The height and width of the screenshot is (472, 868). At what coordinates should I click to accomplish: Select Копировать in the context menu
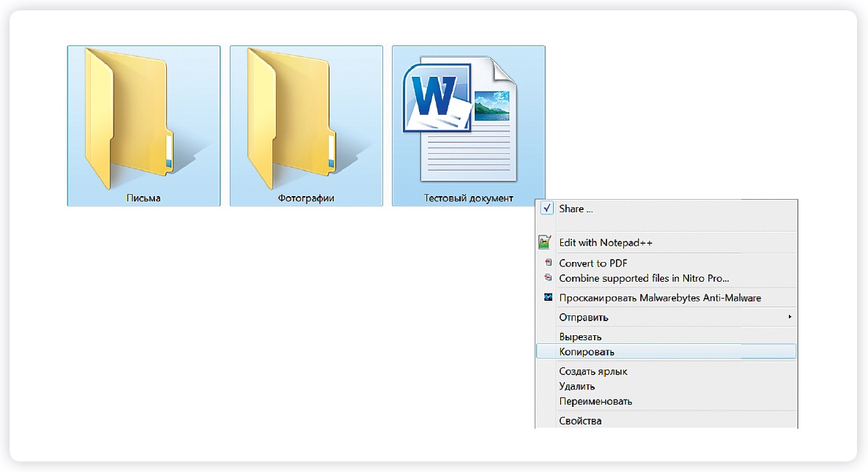point(587,352)
